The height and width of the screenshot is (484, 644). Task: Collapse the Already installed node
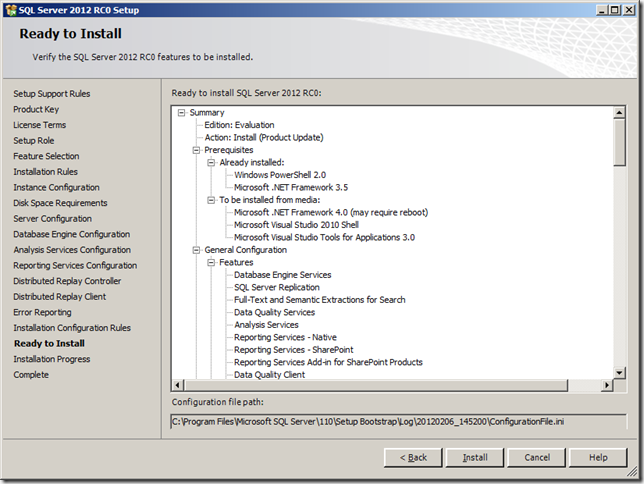pyautogui.click(x=211, y=163)
